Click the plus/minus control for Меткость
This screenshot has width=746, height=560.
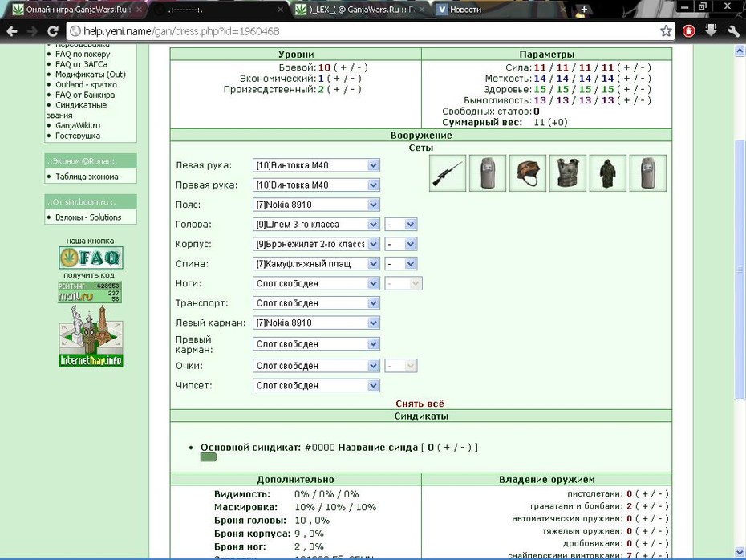(x=634, y=79)
